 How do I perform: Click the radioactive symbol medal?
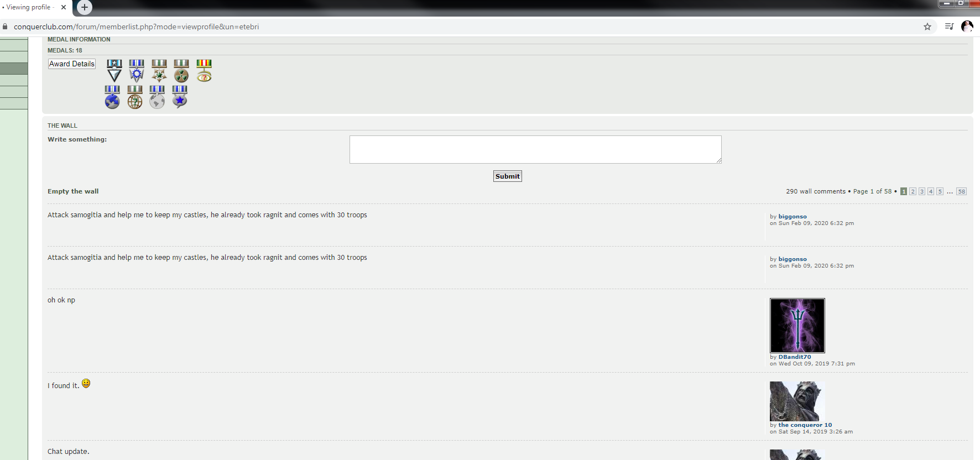tap(181, 71)
